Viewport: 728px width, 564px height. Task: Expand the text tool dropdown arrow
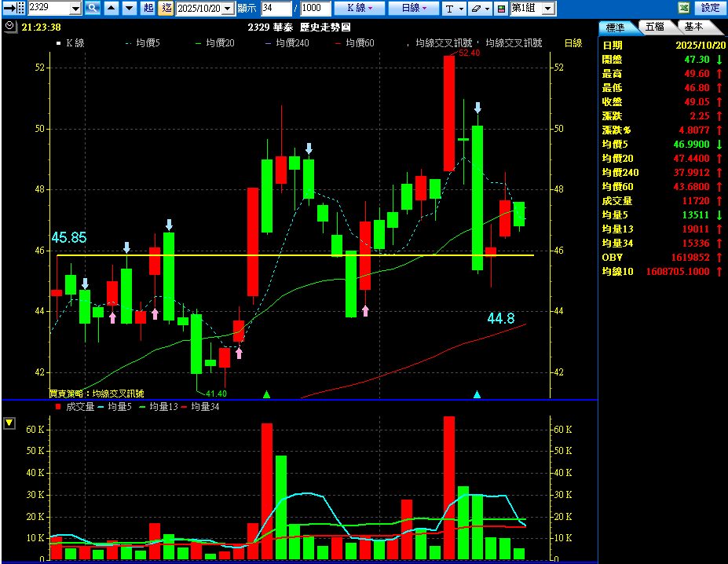[461, 9]
